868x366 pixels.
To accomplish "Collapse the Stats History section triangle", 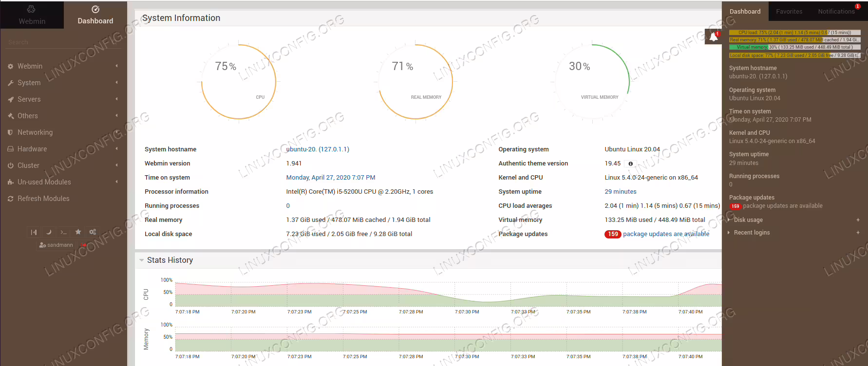I will click(142, 260).
